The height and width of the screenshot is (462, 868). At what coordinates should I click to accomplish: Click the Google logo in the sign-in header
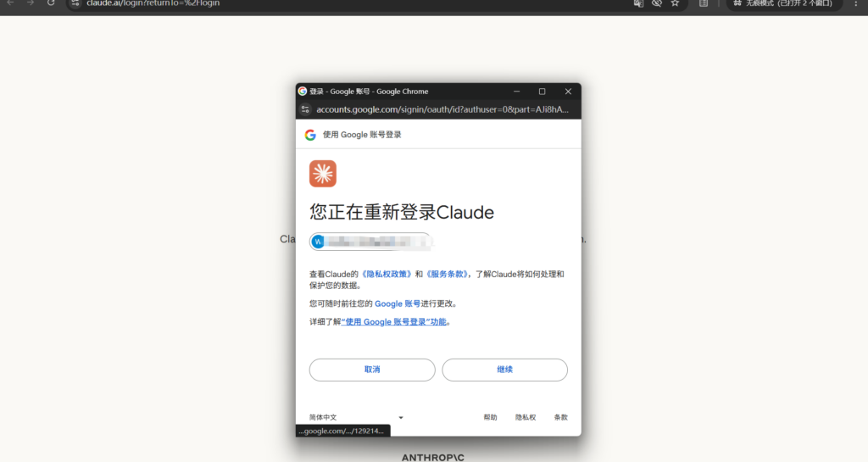[x=310, y=135]
